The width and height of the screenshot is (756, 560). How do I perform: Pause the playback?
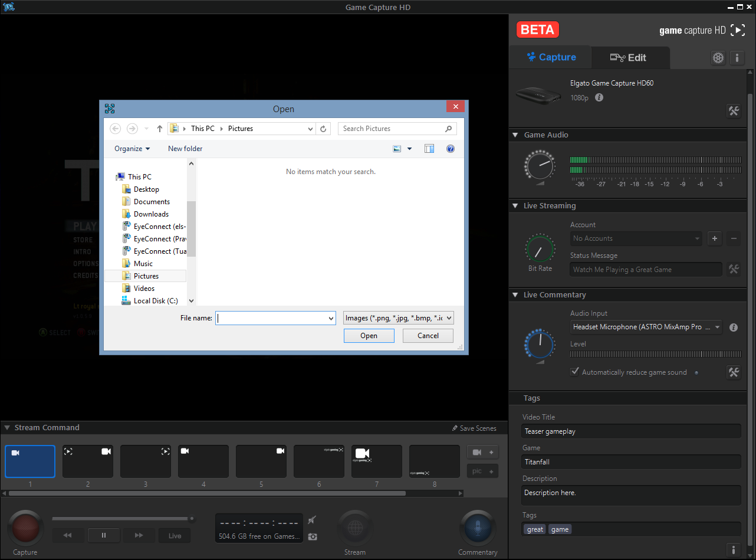click(x=104, y=535)
